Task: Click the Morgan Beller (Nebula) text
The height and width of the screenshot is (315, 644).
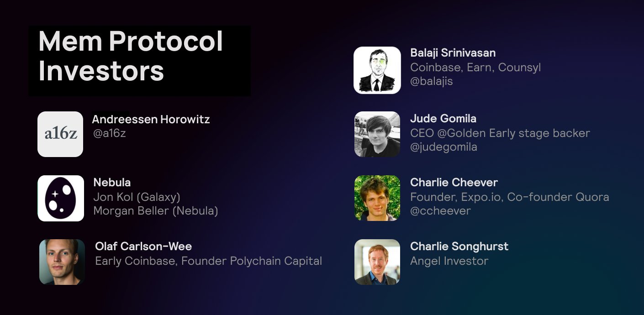Action: click(x=156, y=211)
